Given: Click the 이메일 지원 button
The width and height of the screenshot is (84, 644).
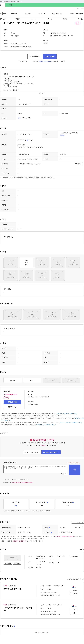Looking at the screenshot, I should (x=12, y=407).
